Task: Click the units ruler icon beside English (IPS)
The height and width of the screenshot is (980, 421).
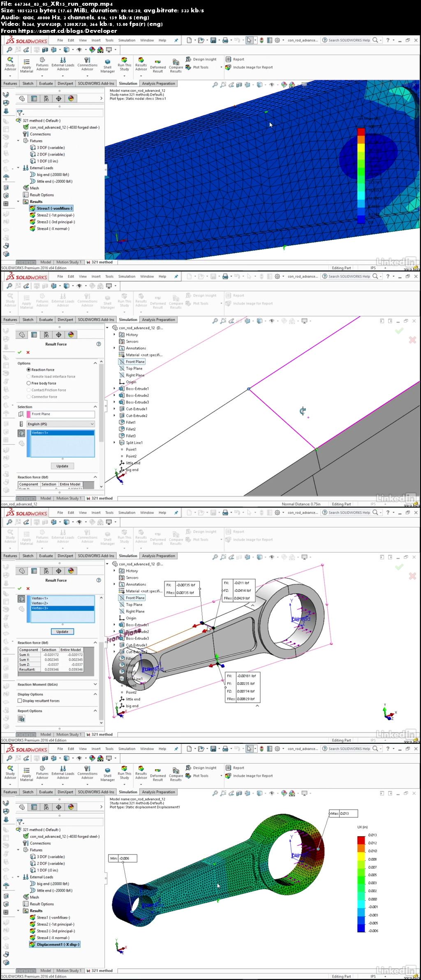Action: 21,424
